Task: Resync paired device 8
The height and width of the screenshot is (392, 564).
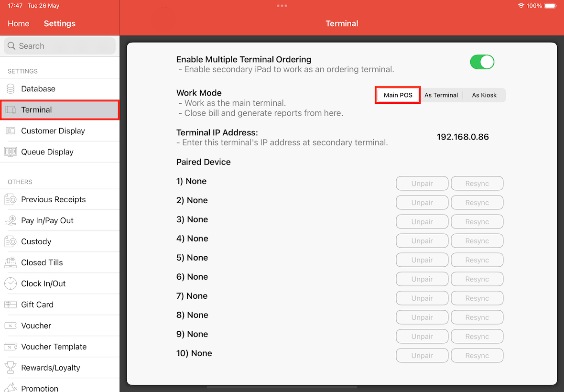Action: coord(477,317)
